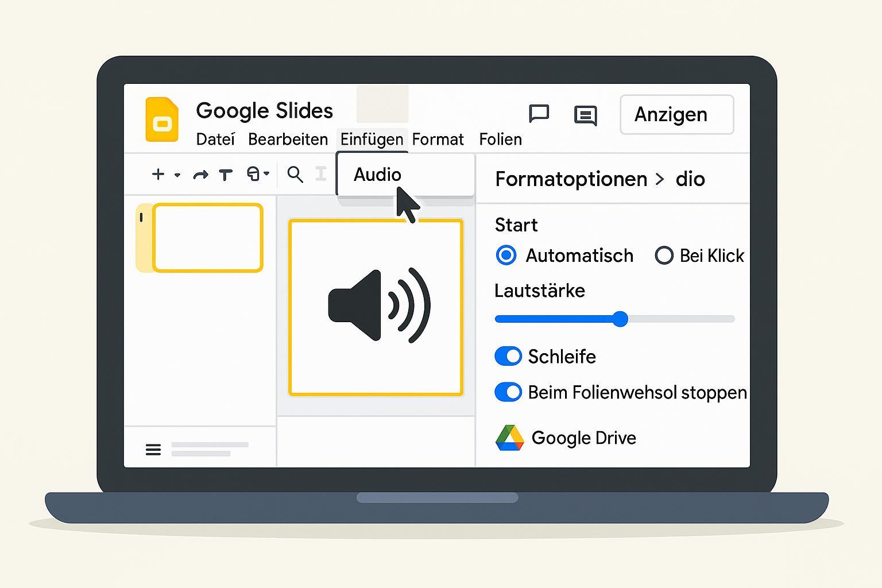Click the Lautstärke slider handle
Screen dimensions: 882x588
620,319
